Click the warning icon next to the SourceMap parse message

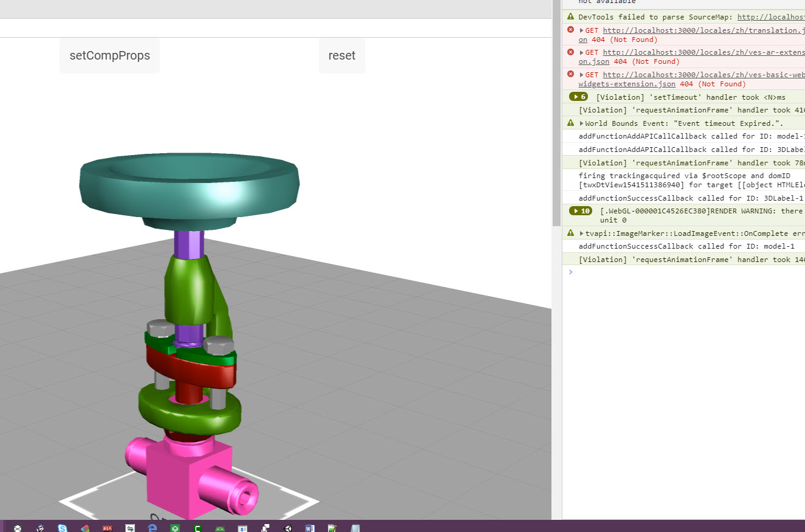click(x=570, y=16)
